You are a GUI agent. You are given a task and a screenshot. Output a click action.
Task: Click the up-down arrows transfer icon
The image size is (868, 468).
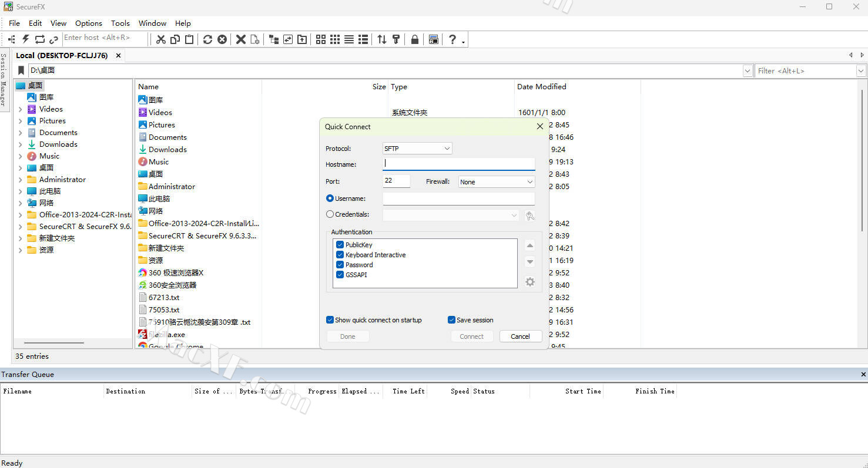(382, 39)
